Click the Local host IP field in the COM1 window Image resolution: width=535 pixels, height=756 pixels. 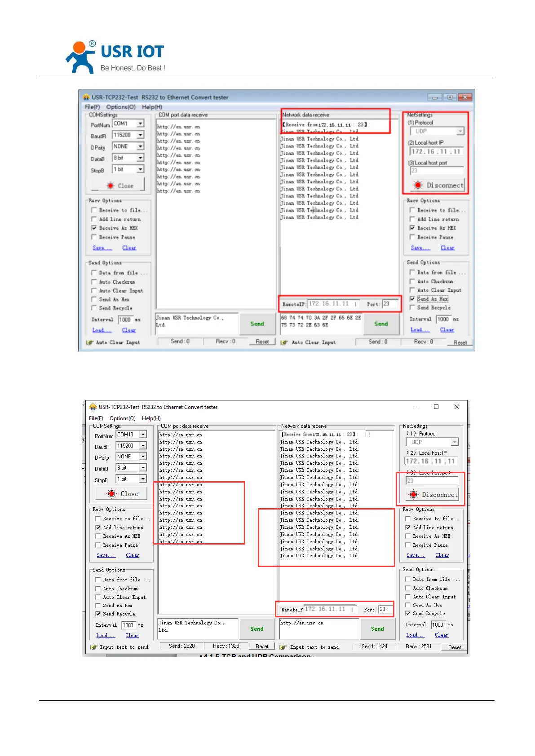436,152
